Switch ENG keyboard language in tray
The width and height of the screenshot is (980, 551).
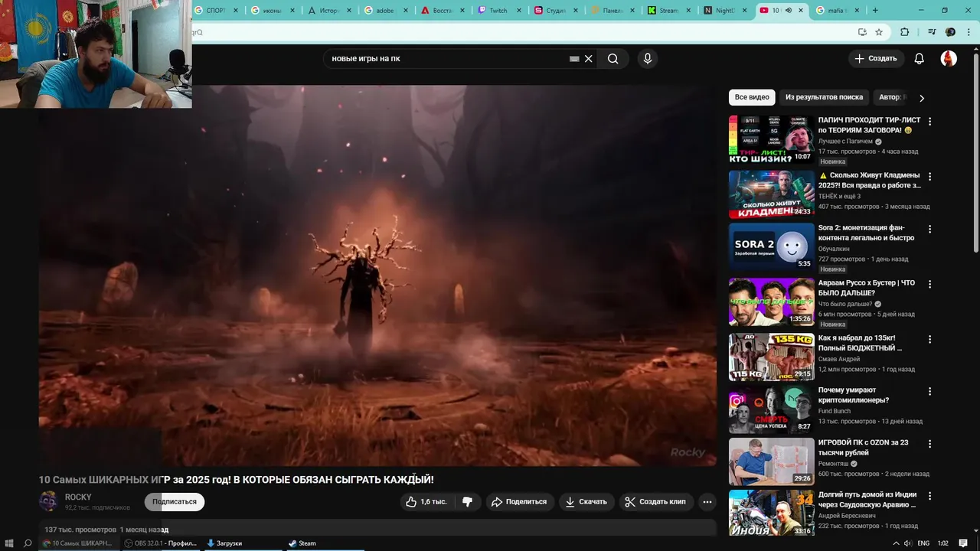click(x=924, y=543)
